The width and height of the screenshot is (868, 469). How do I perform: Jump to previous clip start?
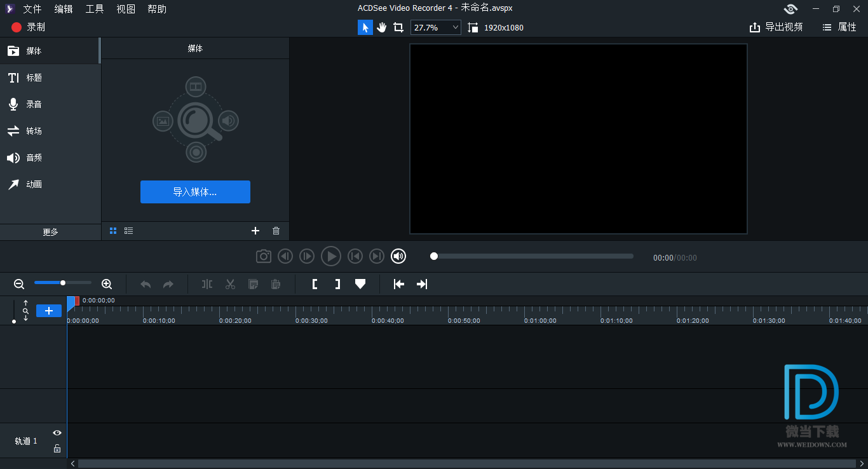355,256
